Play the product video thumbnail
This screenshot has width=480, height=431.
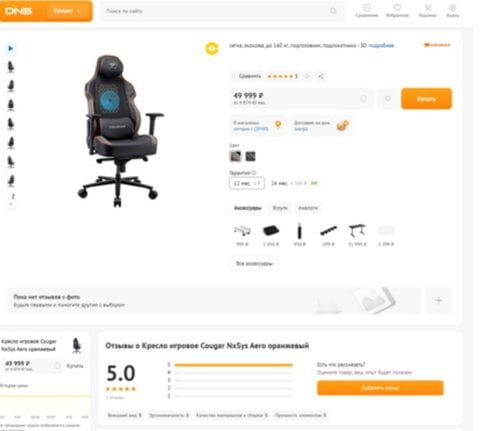pyautogui.click(x=11, y=48)
